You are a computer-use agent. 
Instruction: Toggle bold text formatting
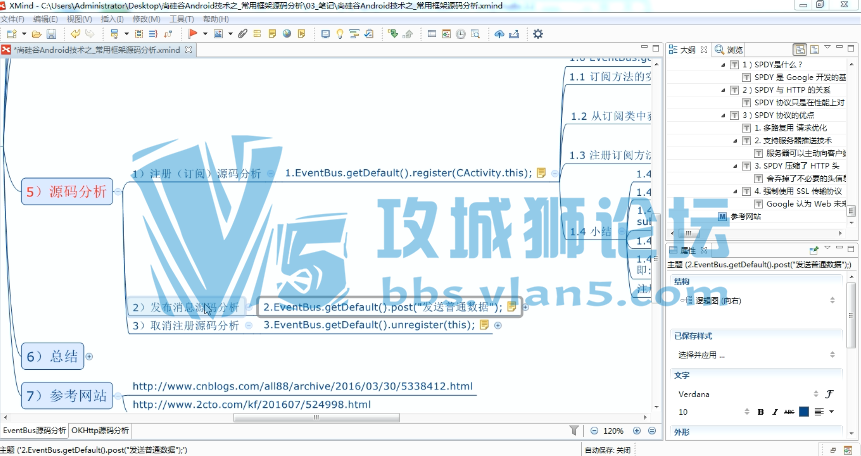point(761,411)
